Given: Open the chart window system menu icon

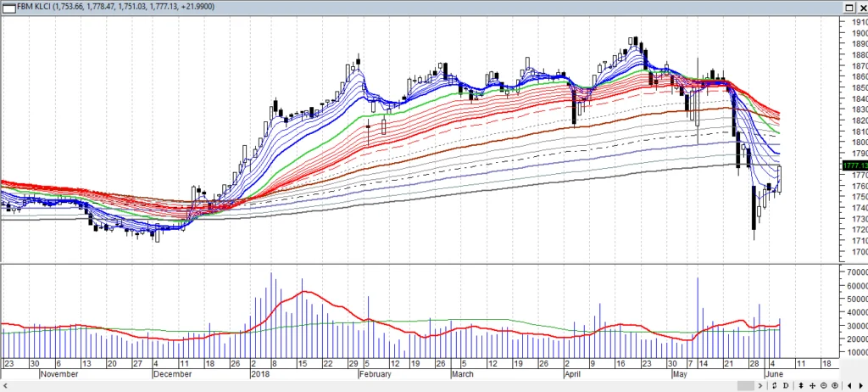Looking at the screenshot, I should [8, 7].
